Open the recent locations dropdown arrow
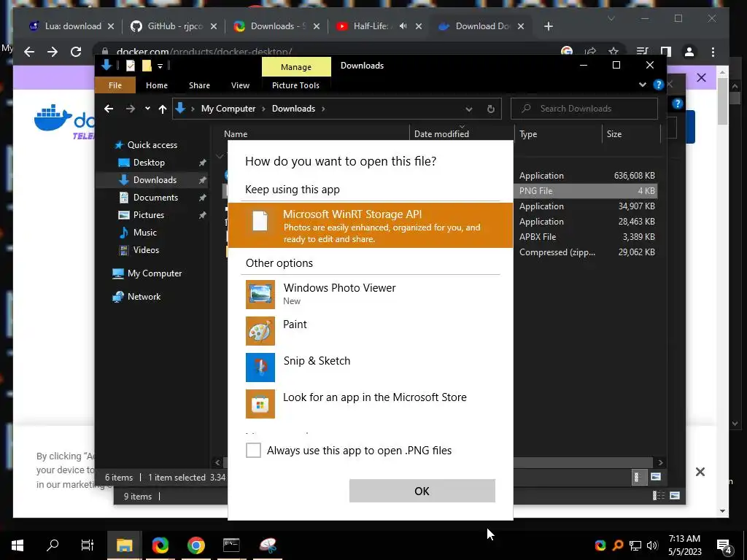 click(147, 109)
